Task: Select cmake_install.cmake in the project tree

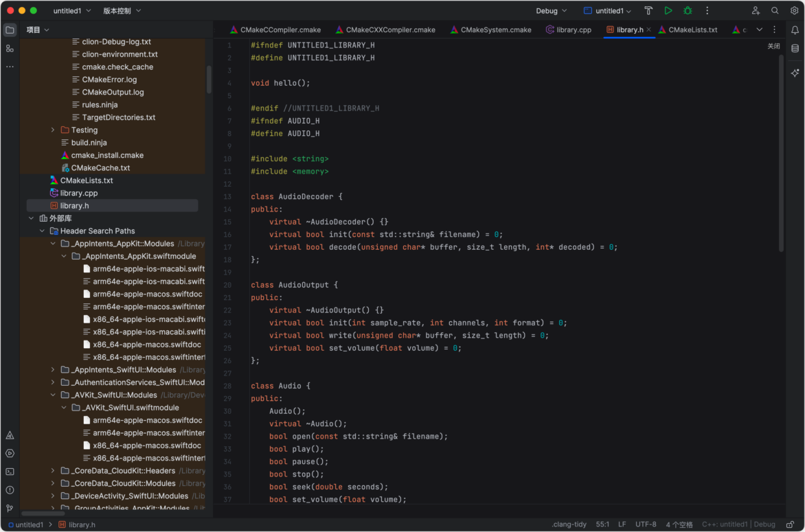Action: [106, 155]
